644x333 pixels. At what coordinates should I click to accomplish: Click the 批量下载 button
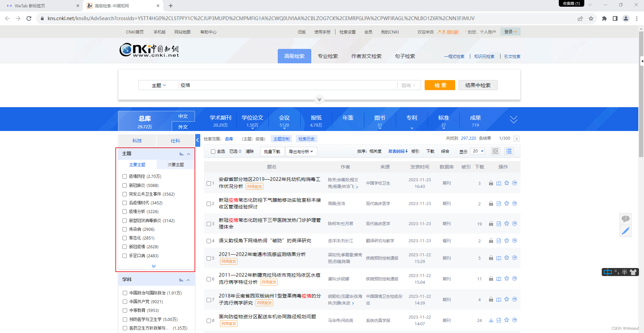pyautogui.click(x=272, y=151)
